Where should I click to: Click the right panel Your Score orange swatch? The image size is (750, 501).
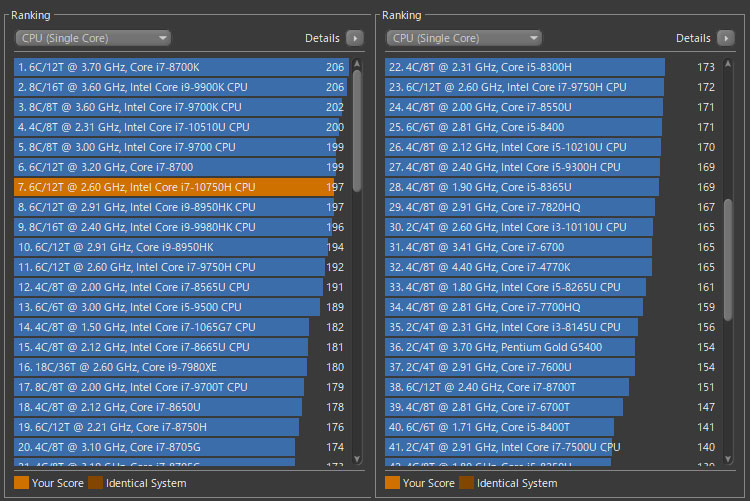392,483
